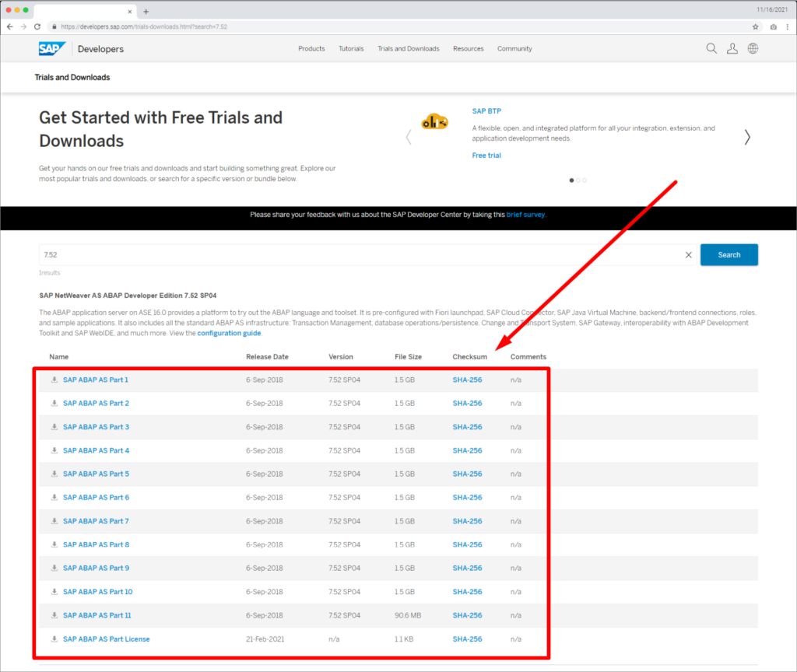Image resolution: width=797 pixels, height=672 pixels.
Task: Bookmark the page with the star icon
Action: (x=755, y=27)
